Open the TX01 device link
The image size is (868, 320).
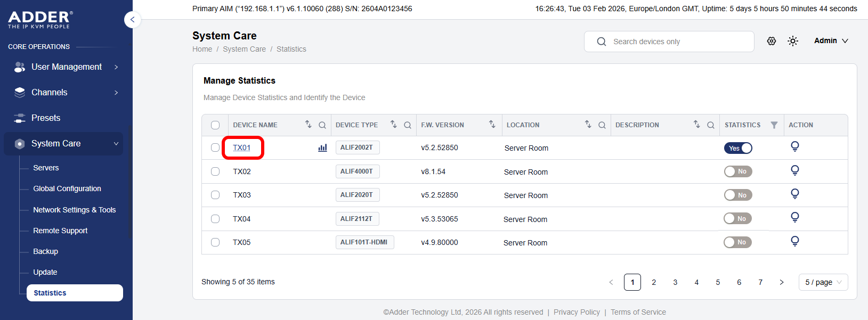pos(241,148)
